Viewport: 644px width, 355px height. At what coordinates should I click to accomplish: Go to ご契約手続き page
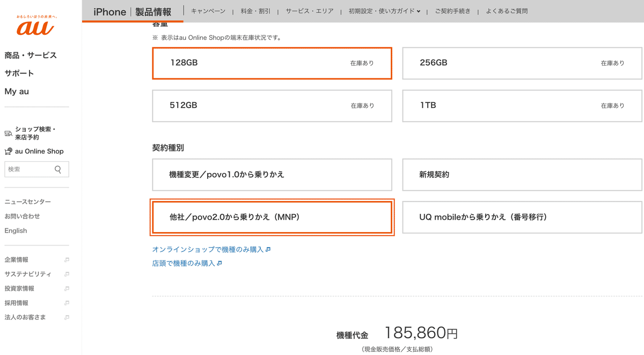click(x=452, y=11)
